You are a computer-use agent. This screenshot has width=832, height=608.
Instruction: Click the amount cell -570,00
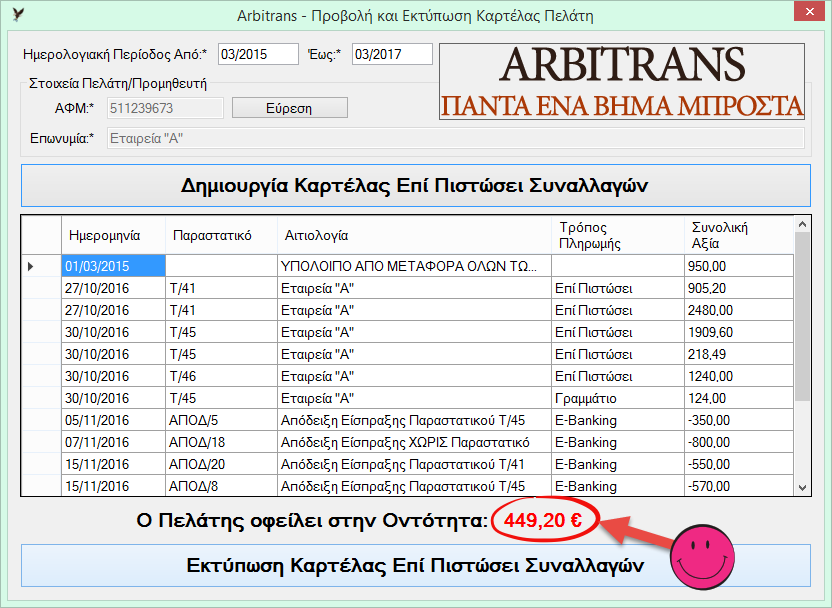point(739,486)
